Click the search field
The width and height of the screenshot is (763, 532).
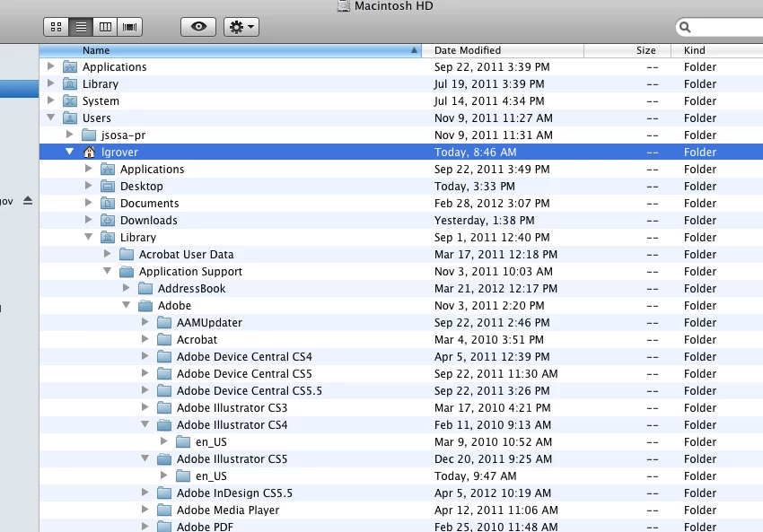click(720, 27)
